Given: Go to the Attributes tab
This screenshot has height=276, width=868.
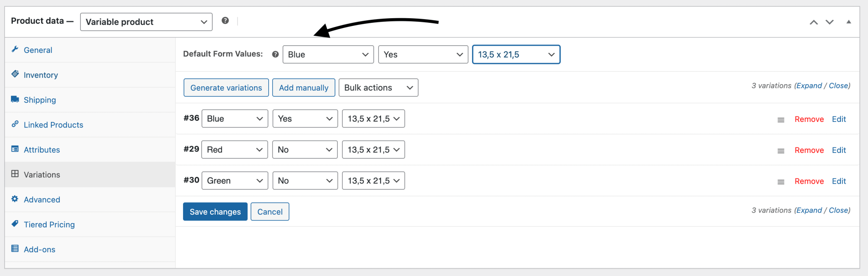Looking at the screenshot, I should click(x=42, y=150).
